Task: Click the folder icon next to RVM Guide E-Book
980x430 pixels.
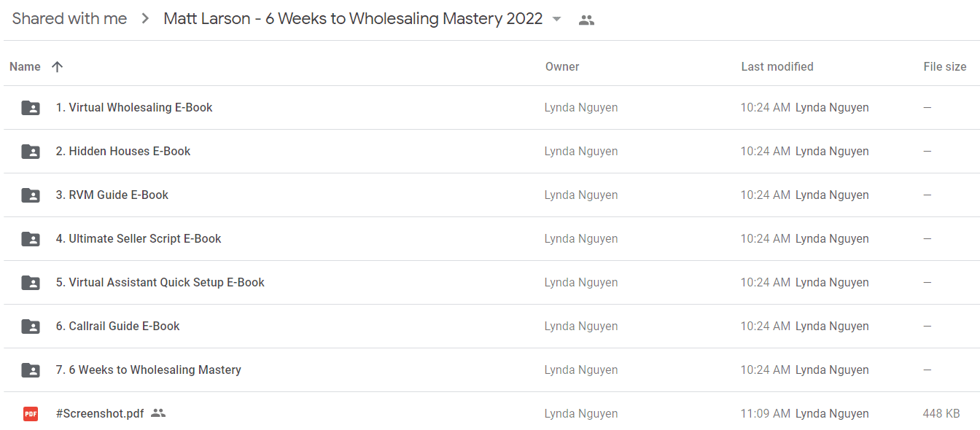Action: point(31,195)
